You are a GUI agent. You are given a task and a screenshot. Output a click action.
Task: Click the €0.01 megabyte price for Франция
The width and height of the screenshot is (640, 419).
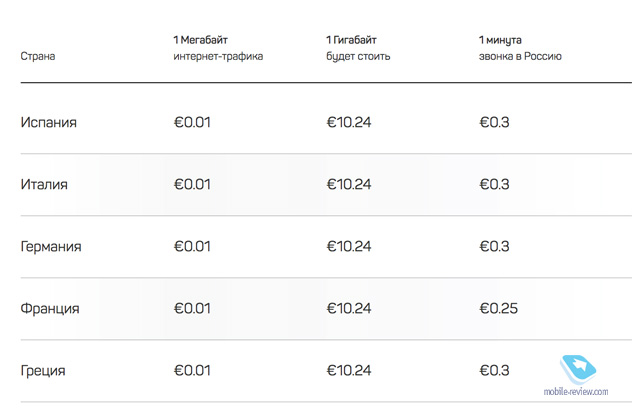coord(192,308)
